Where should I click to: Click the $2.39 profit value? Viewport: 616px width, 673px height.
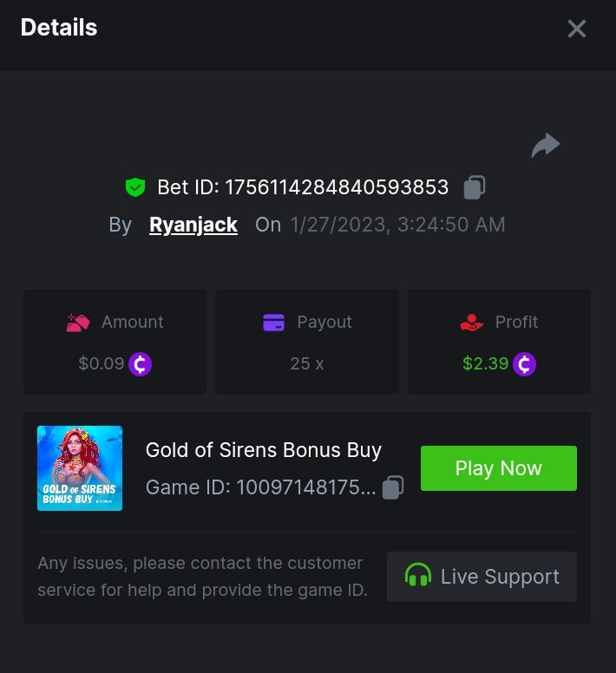tap(485, 364)
